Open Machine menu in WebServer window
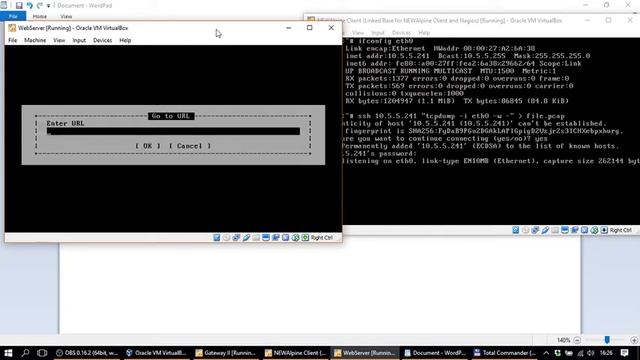Screen dimensions: 640x360 pyautogui.click(x=35, y=40)
